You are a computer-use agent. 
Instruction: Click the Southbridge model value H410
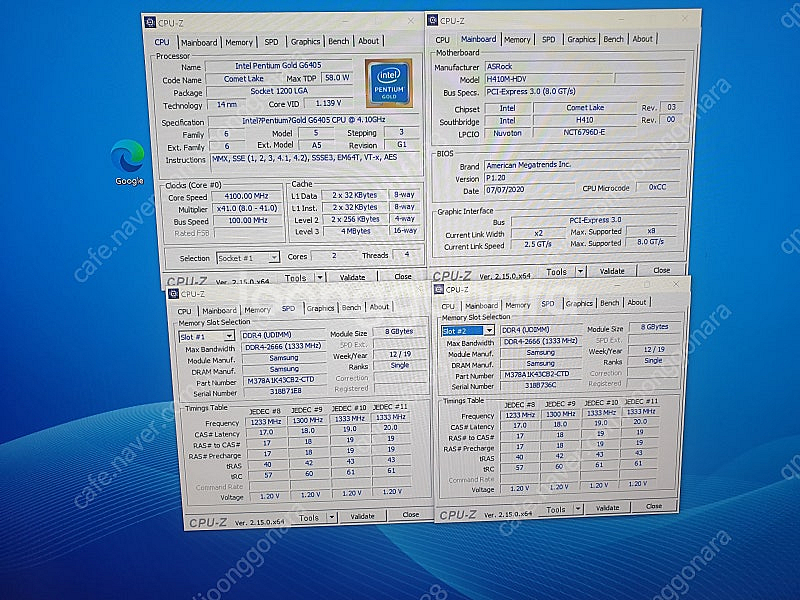[x=584, y=120]
